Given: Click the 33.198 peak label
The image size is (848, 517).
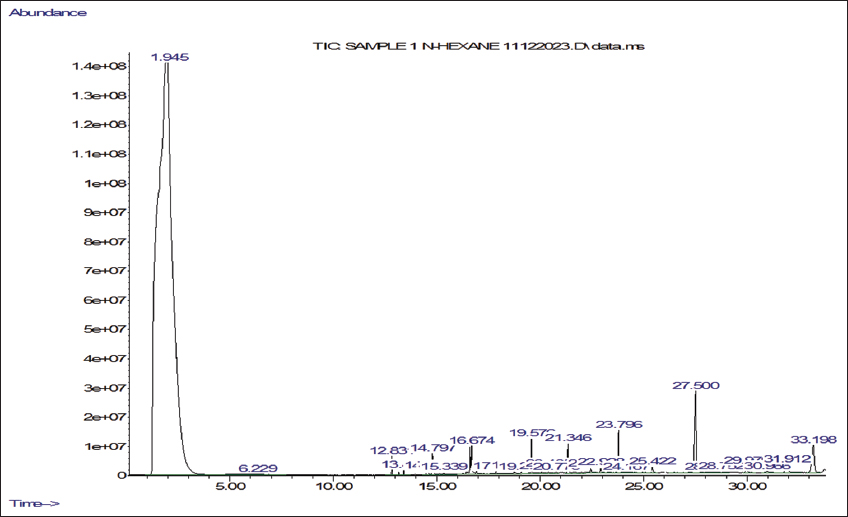Looking at the screenshot, I should coord(813,439).
